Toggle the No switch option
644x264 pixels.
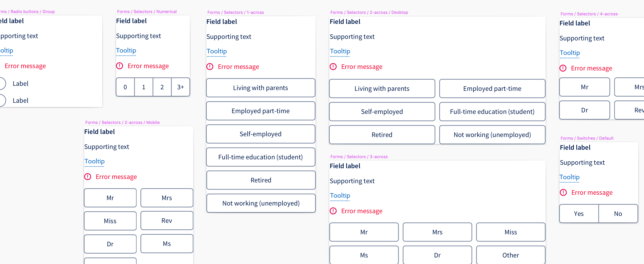pyautogui.click(x=618, y=214)
